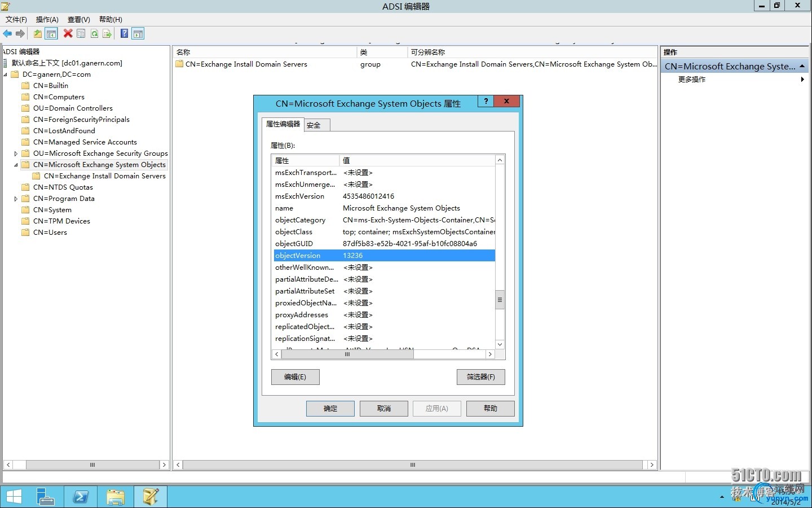Image resolution: width=812 pixels, height=508 pixels.
Task: Switch to the 安全 tab
Action: (317, 125)
